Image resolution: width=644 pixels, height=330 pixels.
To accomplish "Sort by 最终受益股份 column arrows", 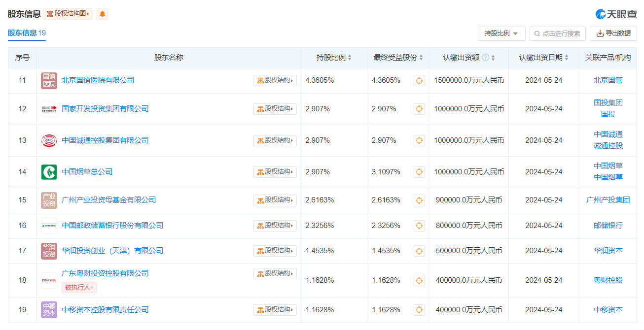I will [x=421, y=58].
